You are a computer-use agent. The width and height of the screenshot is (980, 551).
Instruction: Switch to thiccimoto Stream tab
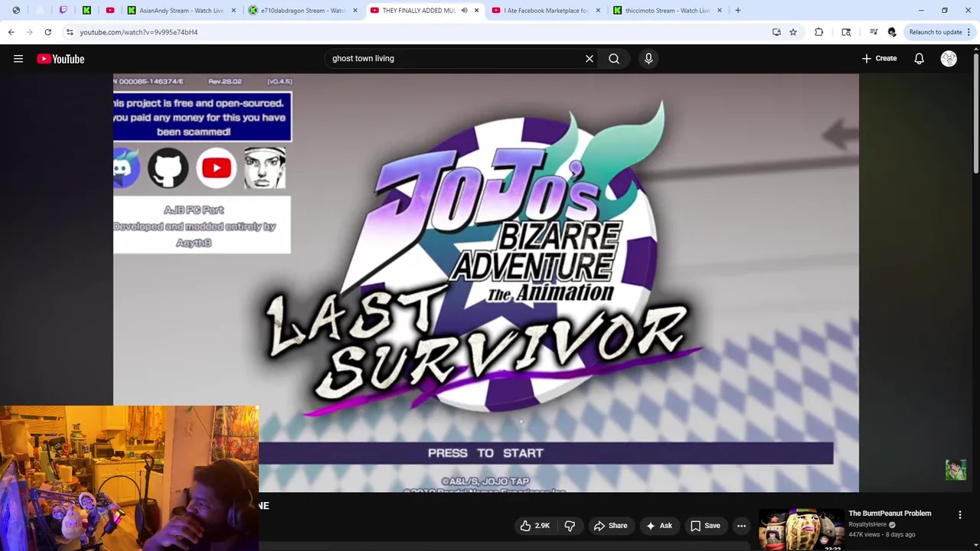(668, 11)
